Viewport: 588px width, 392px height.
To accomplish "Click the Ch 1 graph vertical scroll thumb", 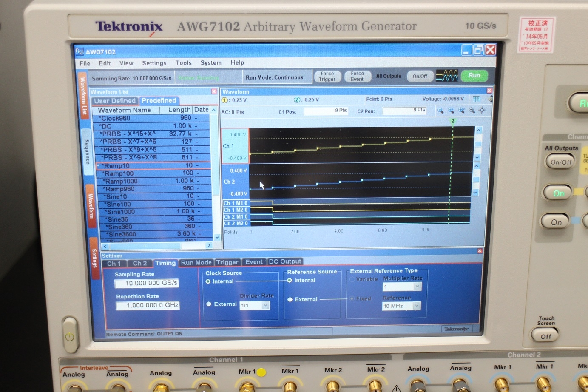I will point(478,144).
